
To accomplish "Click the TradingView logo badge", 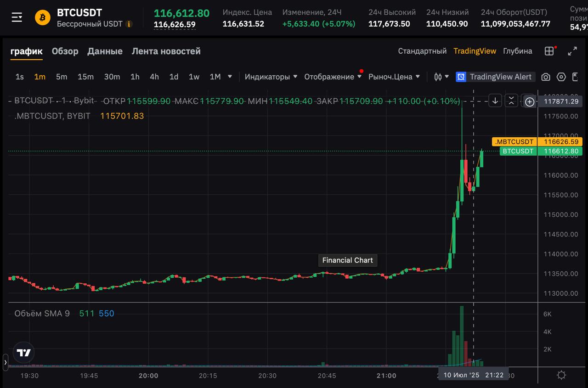I will pos(24,353).
